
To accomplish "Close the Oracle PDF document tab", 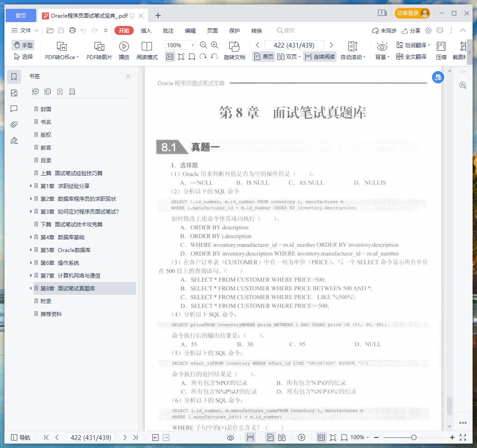I will [141, 16].
